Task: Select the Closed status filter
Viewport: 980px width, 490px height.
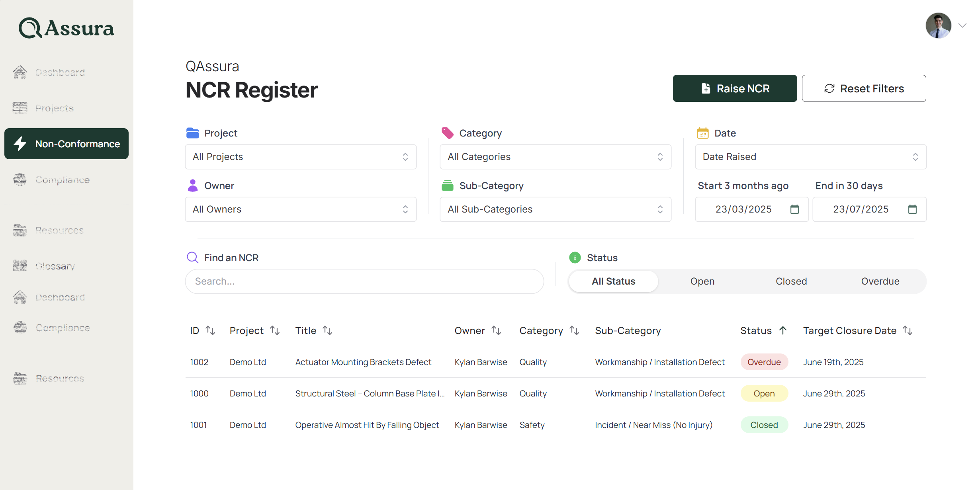Action: [x=791, y=281]
